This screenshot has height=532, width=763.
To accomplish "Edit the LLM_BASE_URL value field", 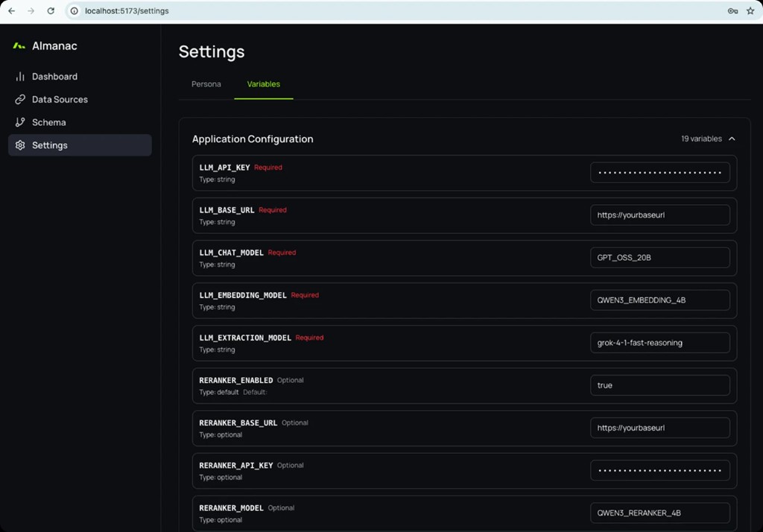I will click(x=660, y=215).
